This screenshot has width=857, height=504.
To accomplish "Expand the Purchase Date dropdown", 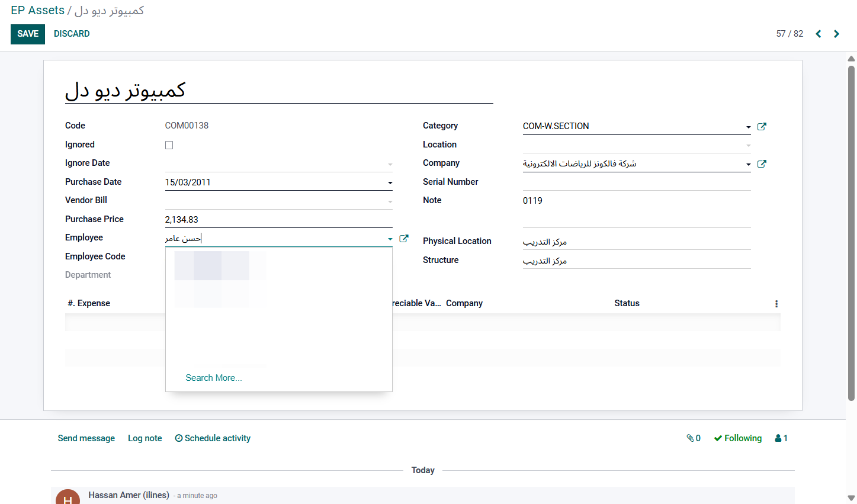I will 390,183.
